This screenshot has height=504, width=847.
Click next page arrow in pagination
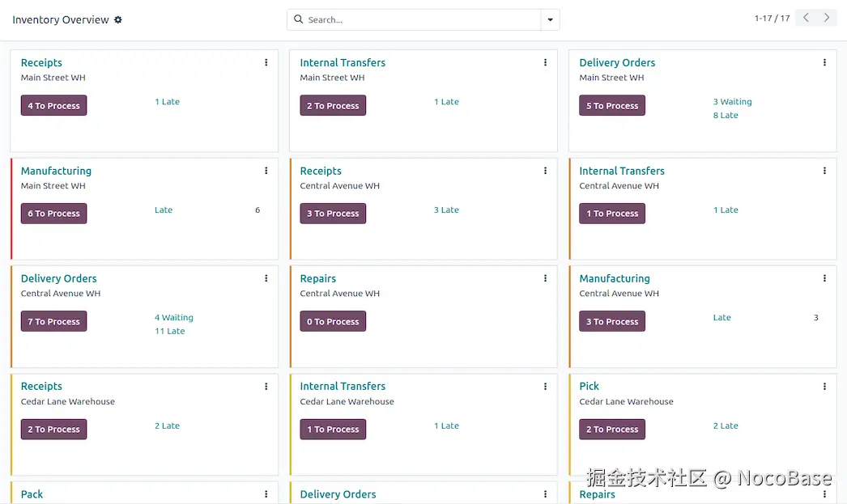click(x=826, y=17)
